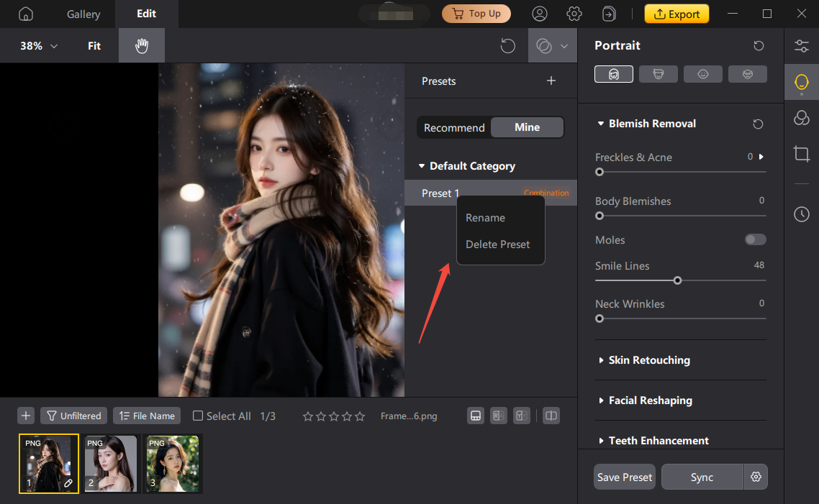Select thumbnail 1 in the filmstrip
Viewport: 819px width, 504px height.
[48, 464]
